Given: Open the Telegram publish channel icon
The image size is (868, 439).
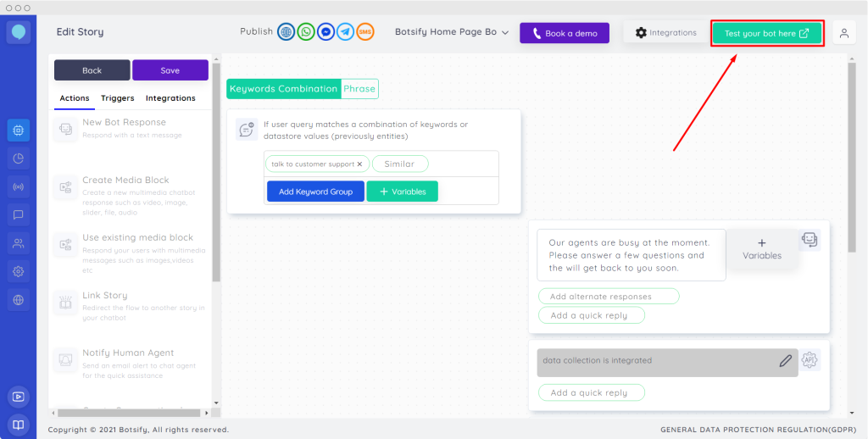Looking at the screenshot, I should [345, 32].
